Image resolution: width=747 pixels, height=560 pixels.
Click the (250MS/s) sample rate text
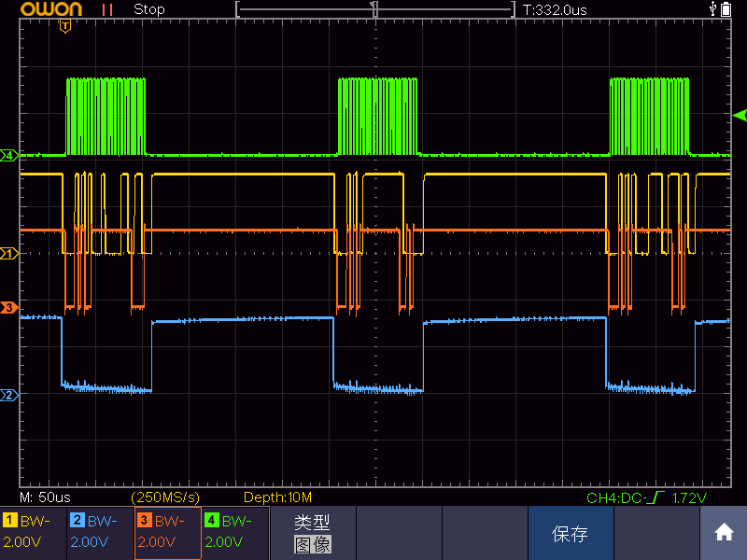click(x=165, y=497)
